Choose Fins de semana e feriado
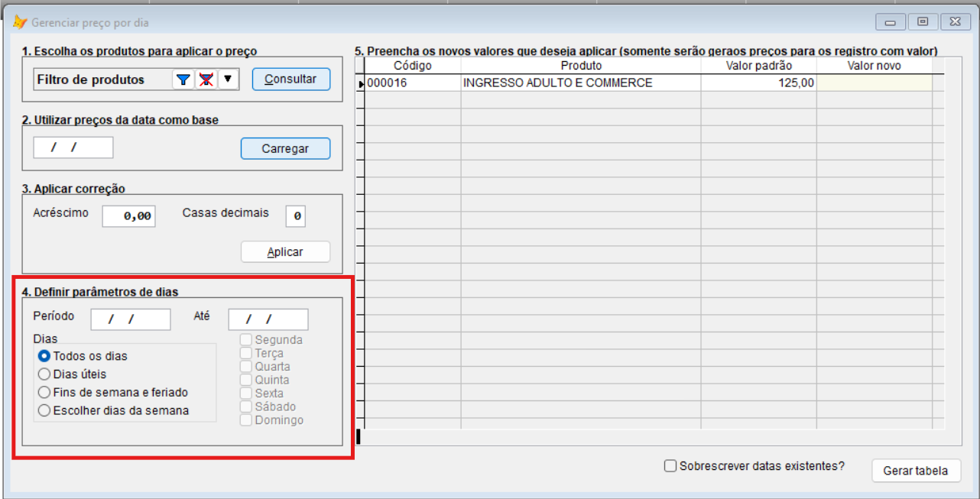 (44, 392)
